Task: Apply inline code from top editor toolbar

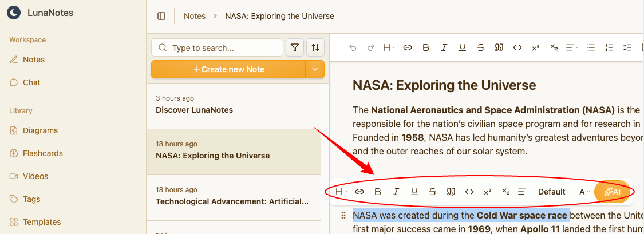Action: point(517,48)
